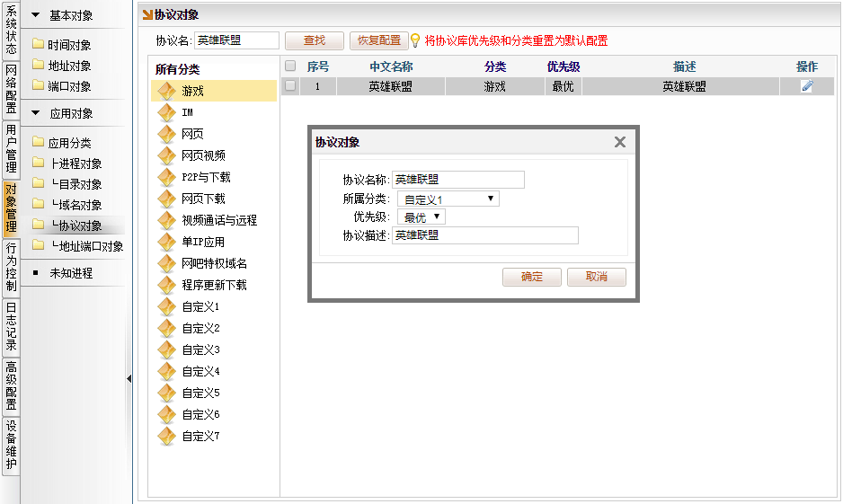Switch to the 网络配置 side tab
Viewport: 843px width, 504px height.
[11, 90]
